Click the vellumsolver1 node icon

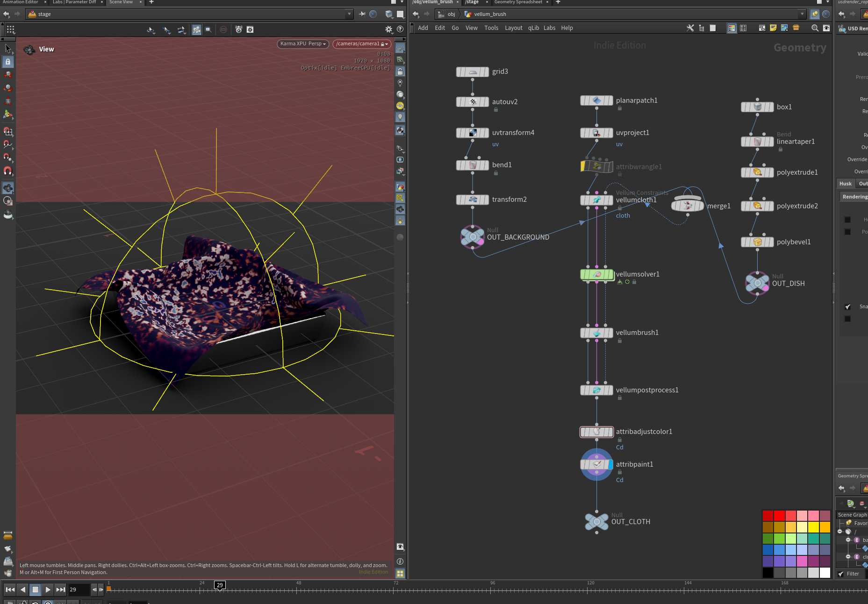[x=597, y=275]
